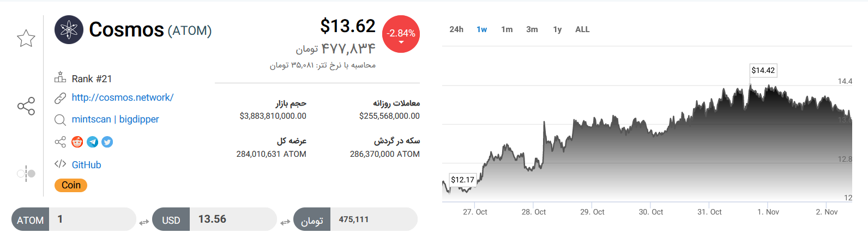Add Cosmos to favorites with star icon

[26, 38]
